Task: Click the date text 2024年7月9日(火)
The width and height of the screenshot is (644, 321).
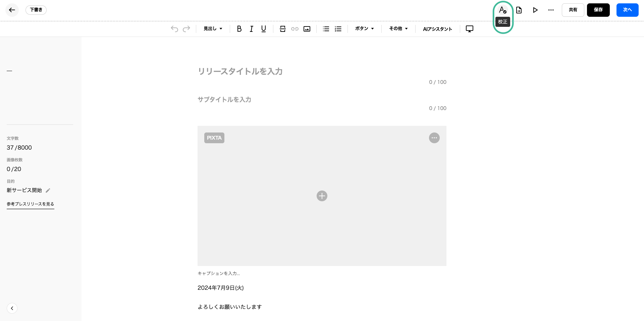Action: (221, 288)
